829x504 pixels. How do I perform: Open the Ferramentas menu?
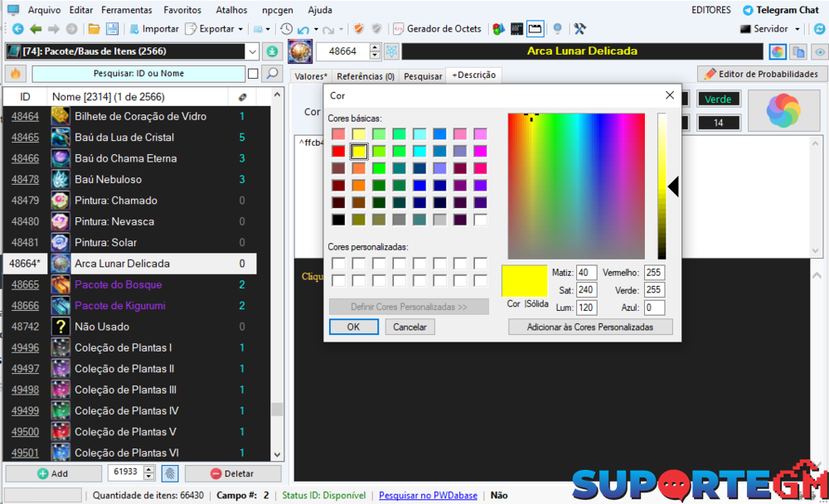(x=127, y=10)
